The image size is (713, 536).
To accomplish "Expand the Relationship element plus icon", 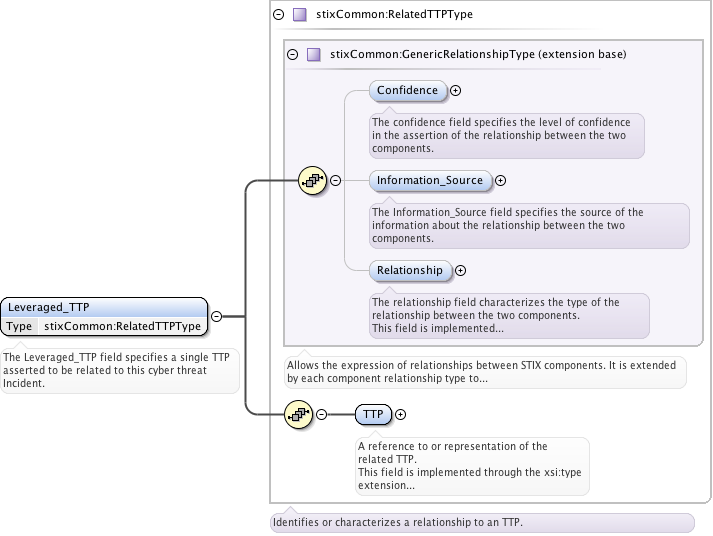I will pyautogui.click(x=461, y=270).
